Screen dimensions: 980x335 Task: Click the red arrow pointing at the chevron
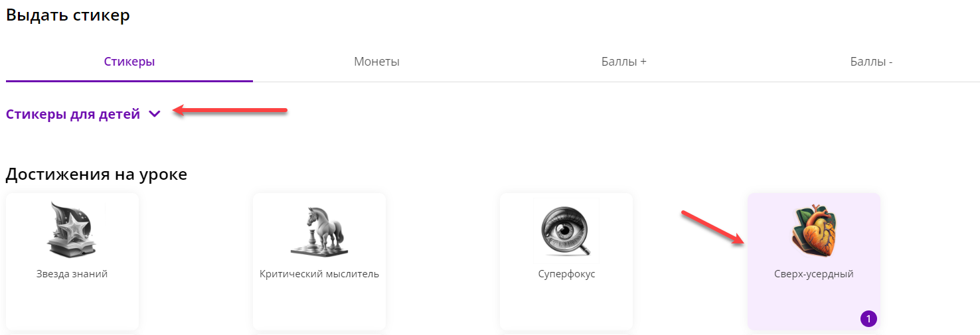[230, 110]
